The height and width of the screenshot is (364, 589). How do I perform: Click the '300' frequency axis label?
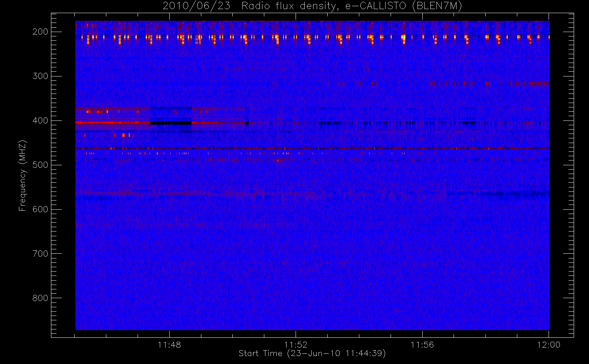(40, 76)
